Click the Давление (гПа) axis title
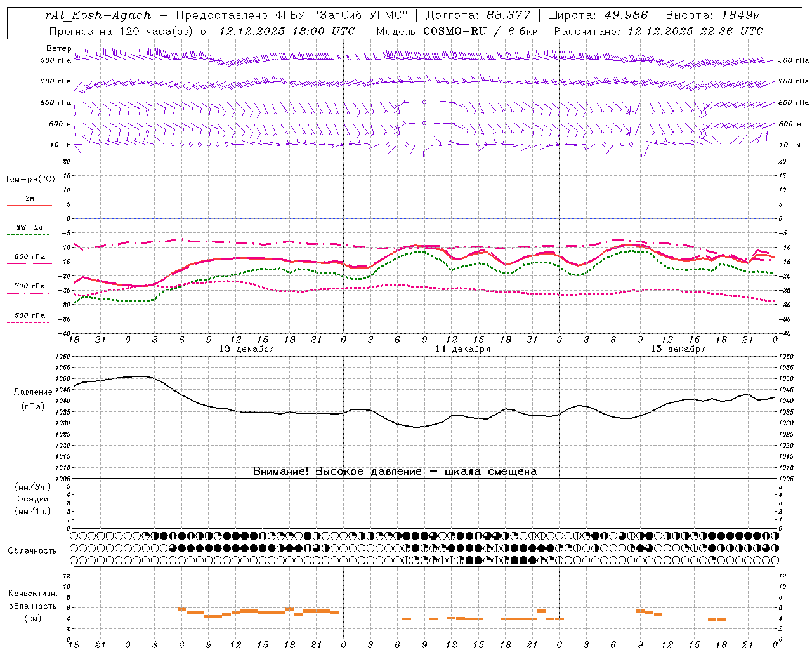Screen dimensions: 812x650 (33, 399)
